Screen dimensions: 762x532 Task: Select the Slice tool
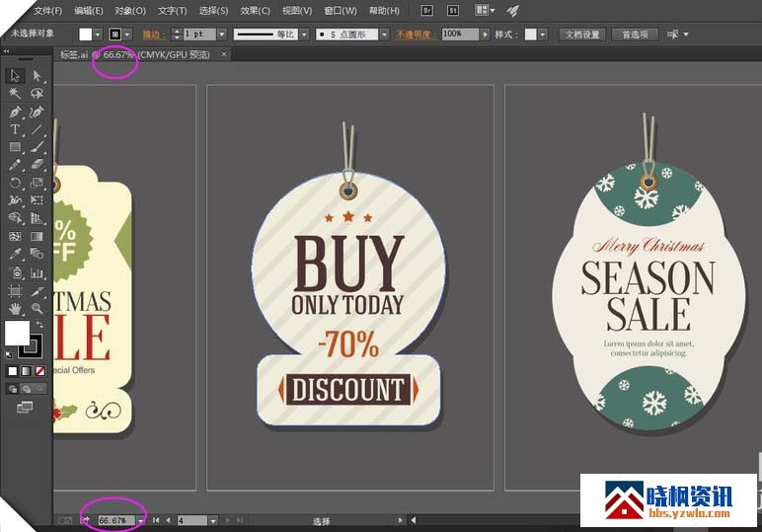point(37,290)
